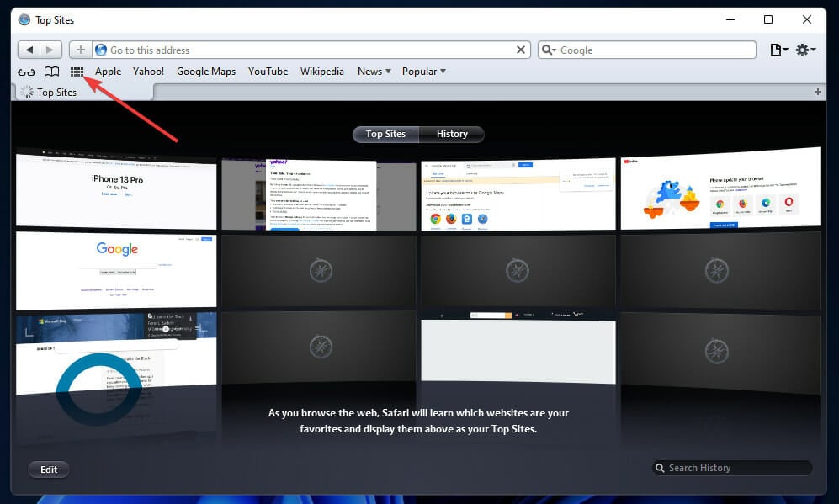Viewport: 839px width, 504px height.
Task: Focus the Go to this address field
Action: (311, 50)
